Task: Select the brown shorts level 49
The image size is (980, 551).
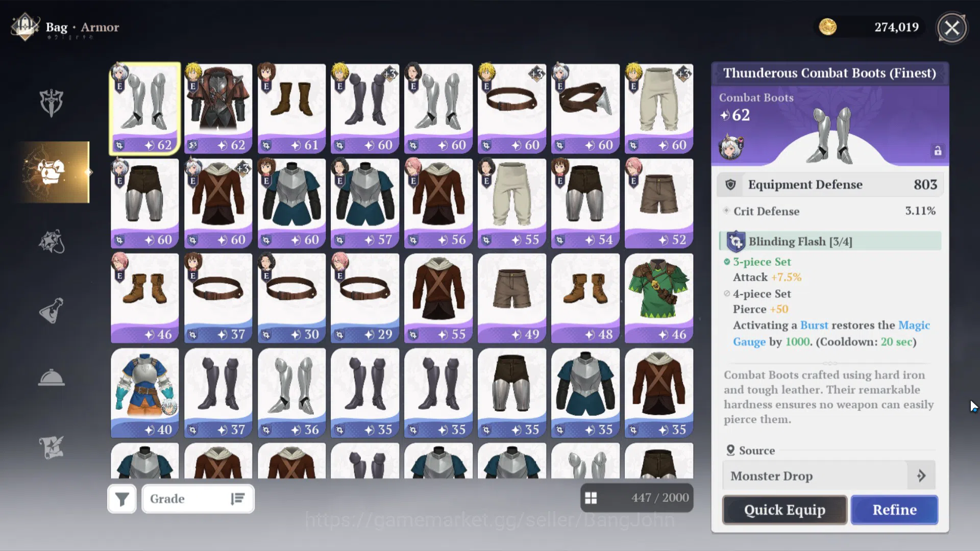Action: [x=512, y=298]
